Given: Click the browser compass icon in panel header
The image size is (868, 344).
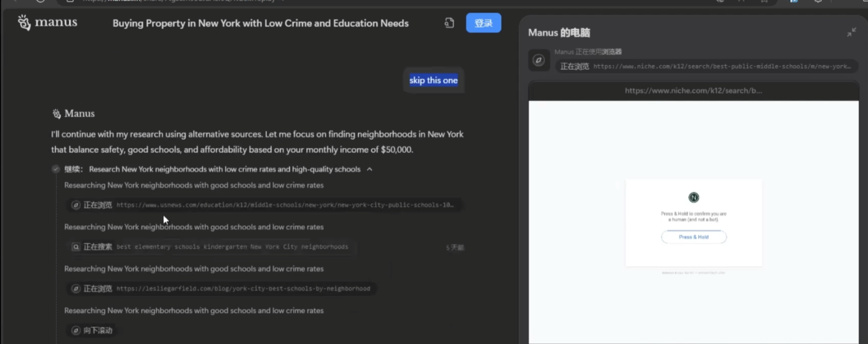Looking at the screenshot, I should click(x=539, y=60).
